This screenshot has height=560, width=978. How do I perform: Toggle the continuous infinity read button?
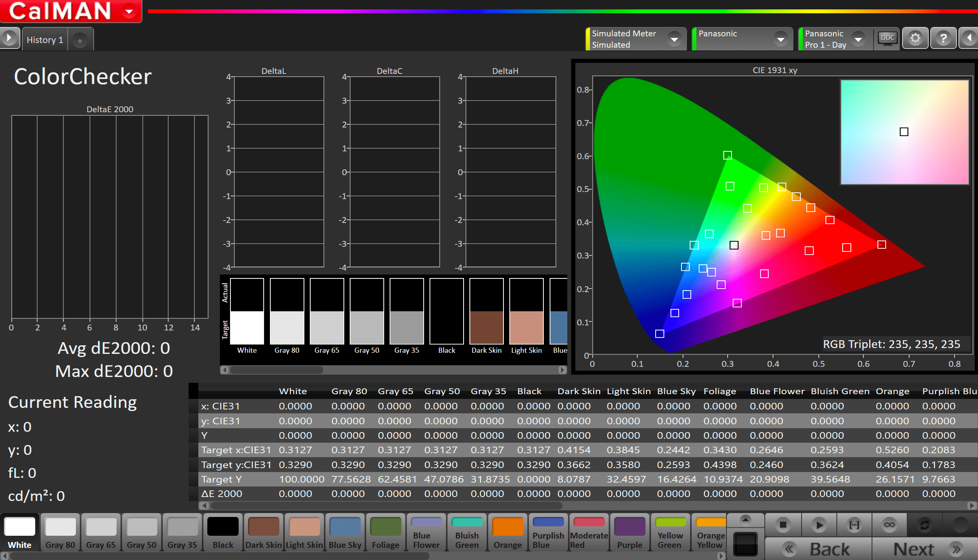889,525
